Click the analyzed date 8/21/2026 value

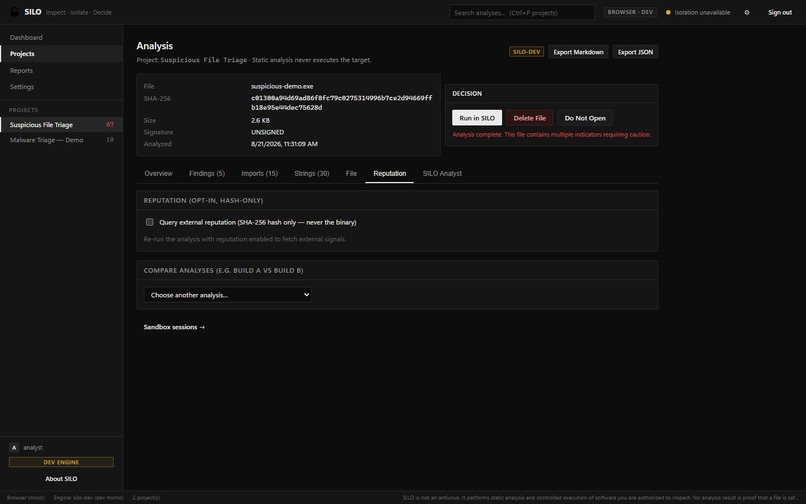284,144
